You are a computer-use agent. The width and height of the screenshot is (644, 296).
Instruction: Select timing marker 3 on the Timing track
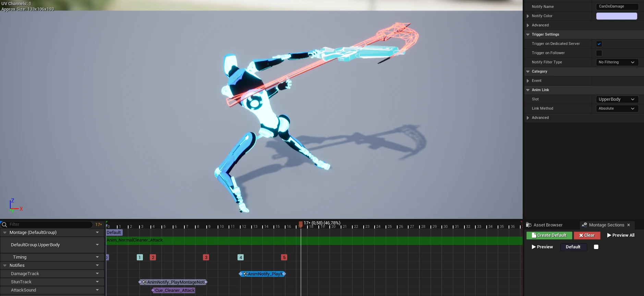tap(206, 257)
